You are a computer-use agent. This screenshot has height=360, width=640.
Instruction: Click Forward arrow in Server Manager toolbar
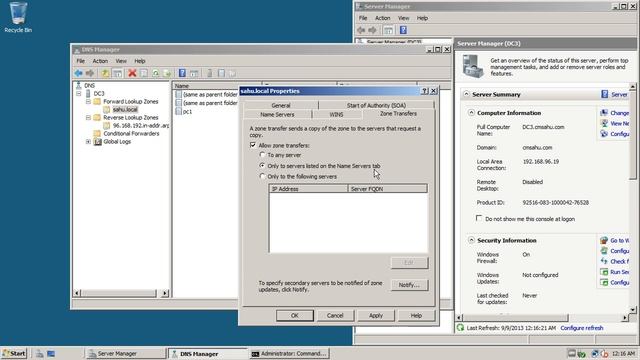pyautogui.click(x=372, y=30)
